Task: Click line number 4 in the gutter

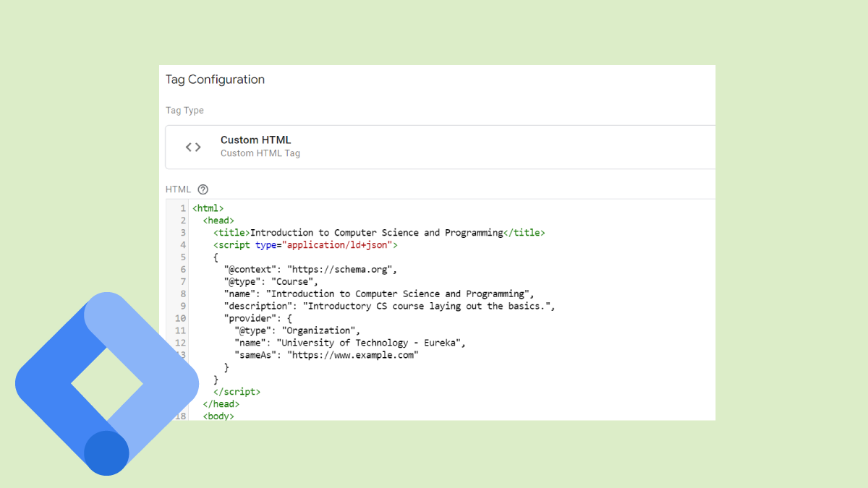Action: pos(184,245)
